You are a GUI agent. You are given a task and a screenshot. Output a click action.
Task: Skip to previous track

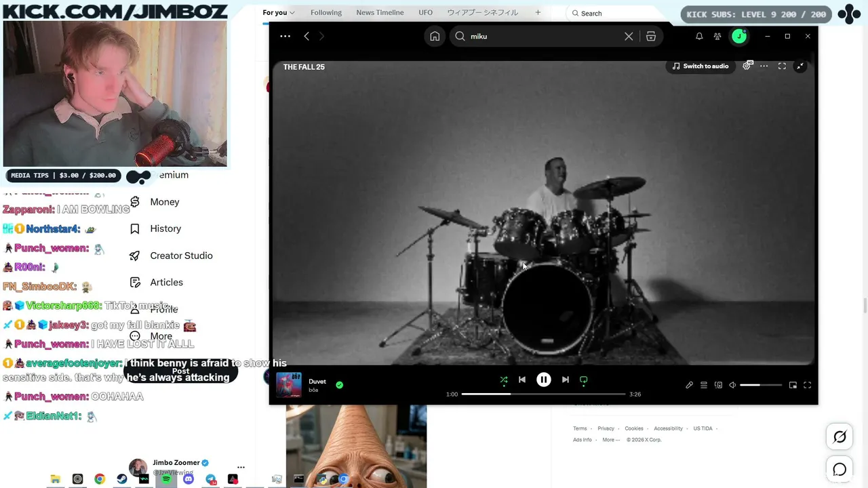click(522, 380)
